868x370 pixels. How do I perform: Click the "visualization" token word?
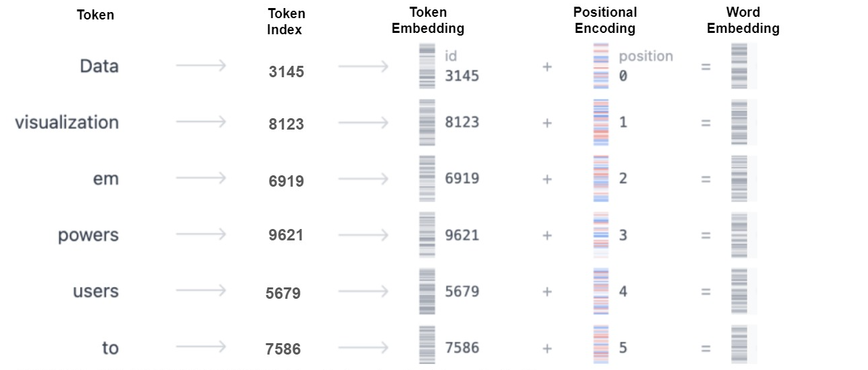coord(67,122)
